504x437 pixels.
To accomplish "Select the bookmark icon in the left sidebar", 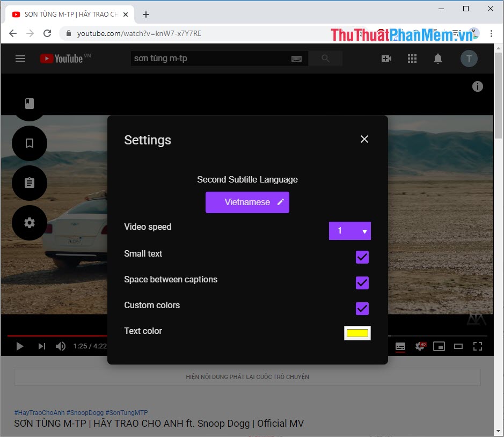I will (x=29, y=143).
